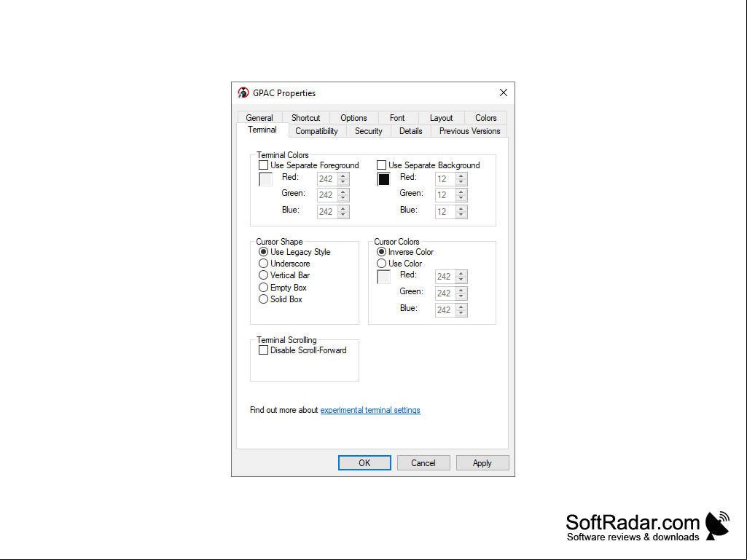Click the background Blue value field
The image size is (747, 560).
[x=445, y=212]
